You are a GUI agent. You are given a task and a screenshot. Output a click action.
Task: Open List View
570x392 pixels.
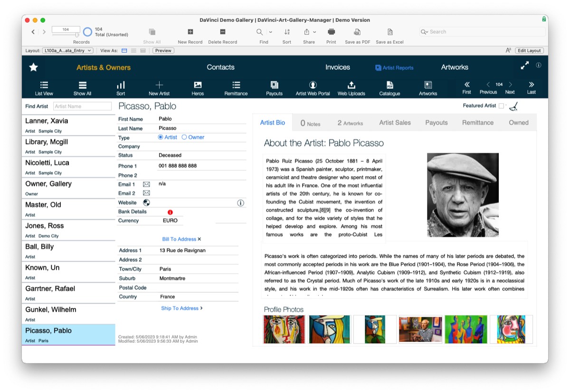pos(44,88)
